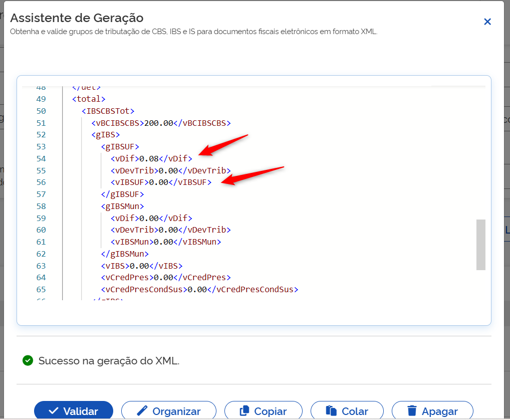This screenshot has height=420, width=510.
Task: Click the <gIBSUF> opening tag
Action: 120,147
